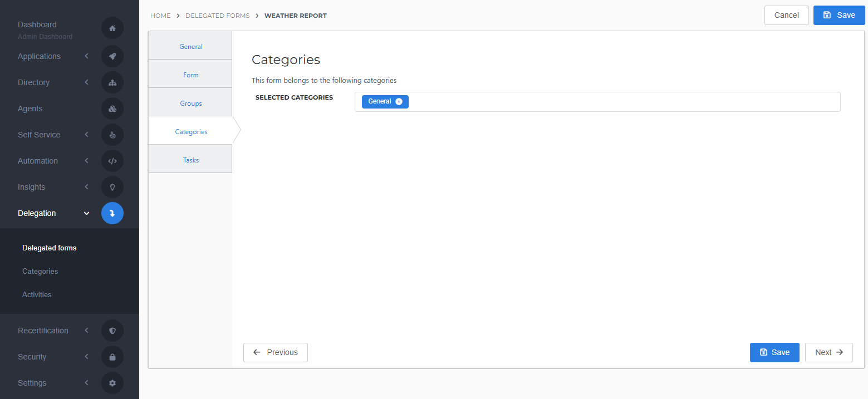Viewport: 868px width, 399px height.
Task: Select the Self Service icon
Action: coord(112,135)
